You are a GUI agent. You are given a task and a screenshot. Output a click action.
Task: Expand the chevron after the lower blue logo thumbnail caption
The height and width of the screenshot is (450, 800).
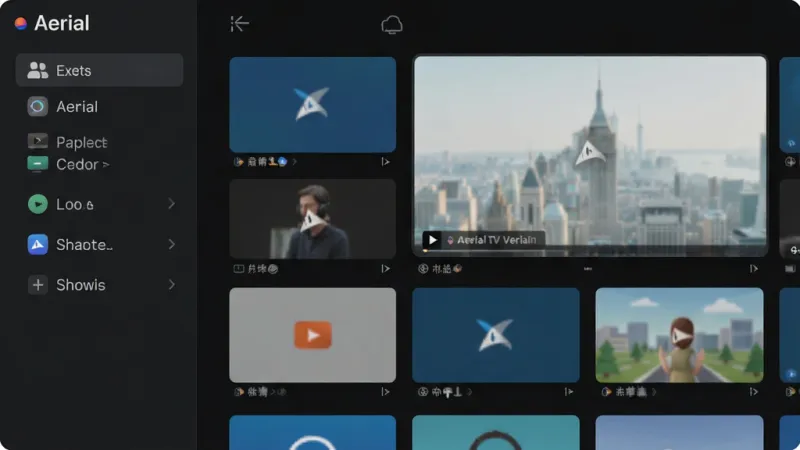[469, 392]
